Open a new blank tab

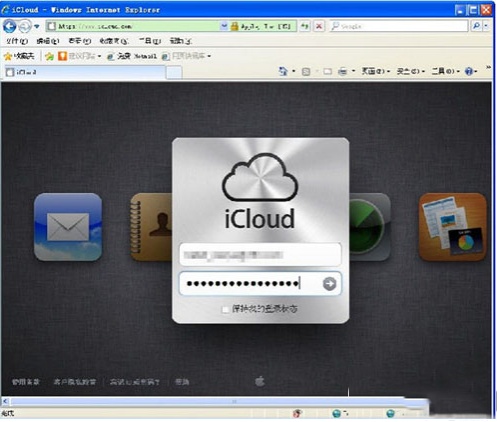pos(174,72)
